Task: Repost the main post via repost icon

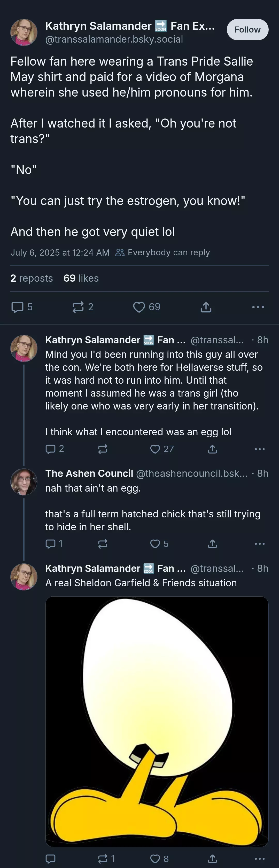Action: tap(78, 307)
